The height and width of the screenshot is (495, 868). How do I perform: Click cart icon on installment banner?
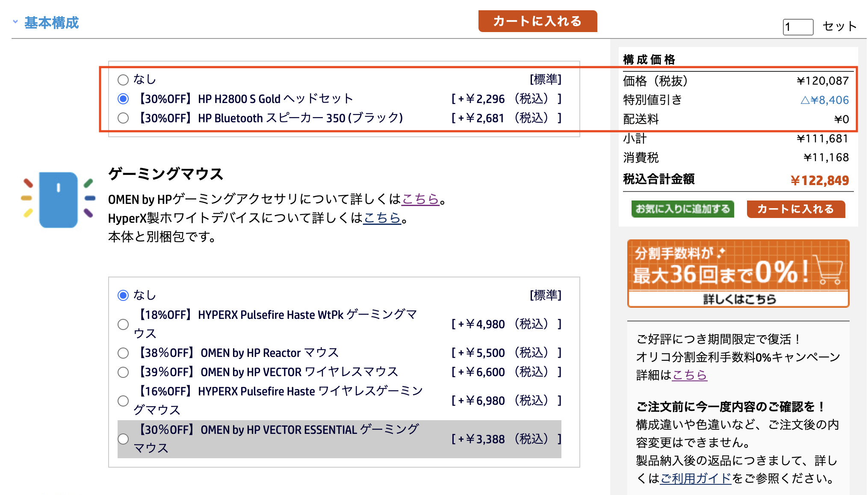pyautogui.click(x=829, y=270)
